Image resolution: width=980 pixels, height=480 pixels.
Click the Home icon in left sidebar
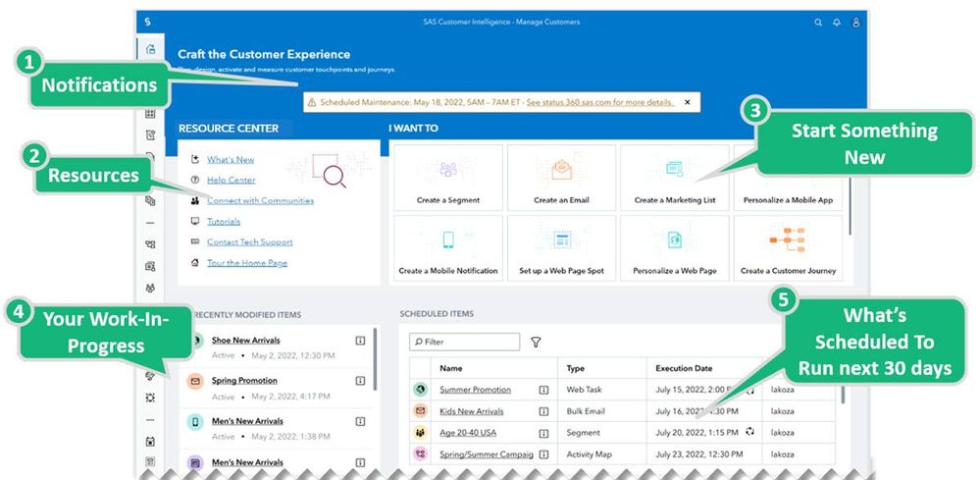[150, 49]
